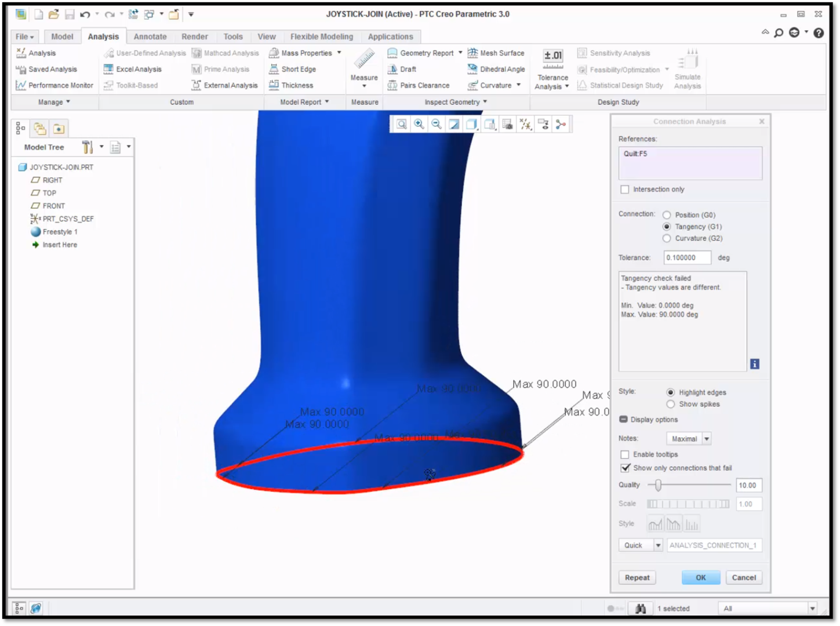
Task: Uncheck Show only connections that fail
Action: point(625,468)
